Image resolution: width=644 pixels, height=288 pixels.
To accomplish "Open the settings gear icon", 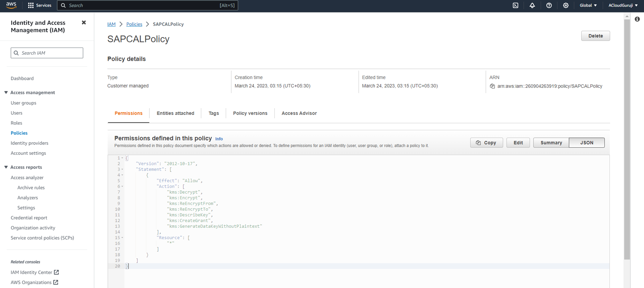I will [566, 5].
